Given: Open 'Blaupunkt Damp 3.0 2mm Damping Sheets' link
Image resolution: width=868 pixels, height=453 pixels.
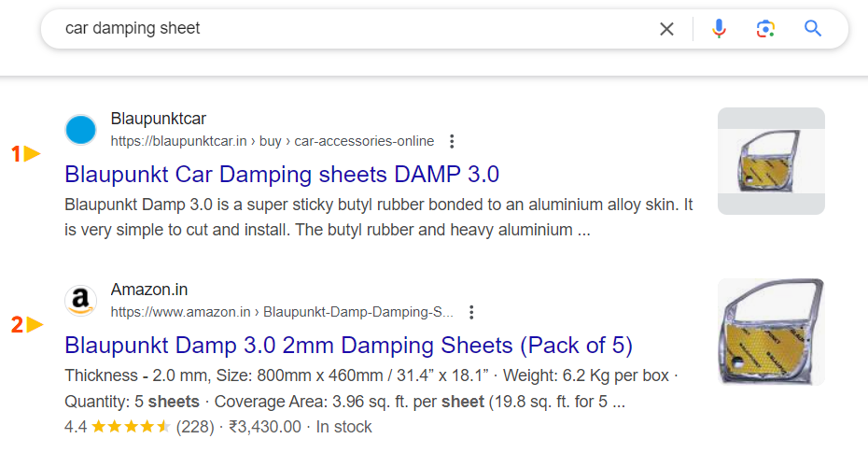Looking at the screenshot, I should (x=348, y=346).
